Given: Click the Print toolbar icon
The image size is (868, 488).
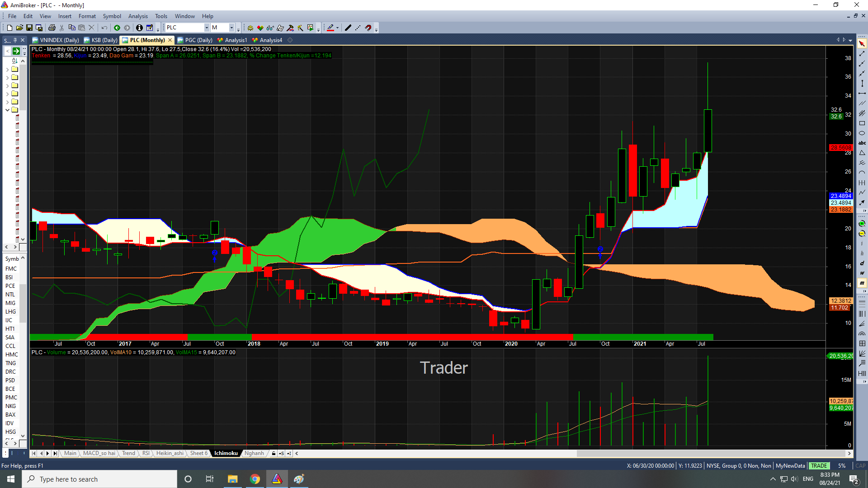Looking at the screenshot, I should pyautogui.click(x=52, y=28).
